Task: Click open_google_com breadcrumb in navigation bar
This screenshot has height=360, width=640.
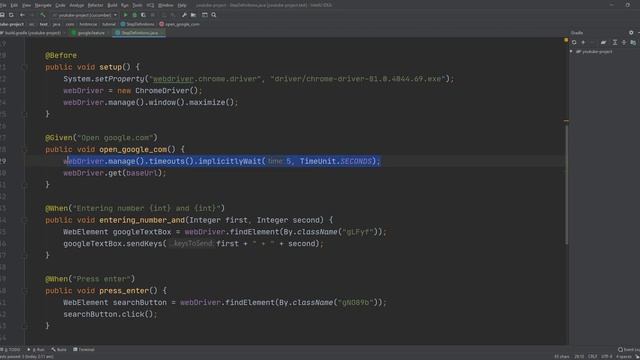Action: coord(180,24)
